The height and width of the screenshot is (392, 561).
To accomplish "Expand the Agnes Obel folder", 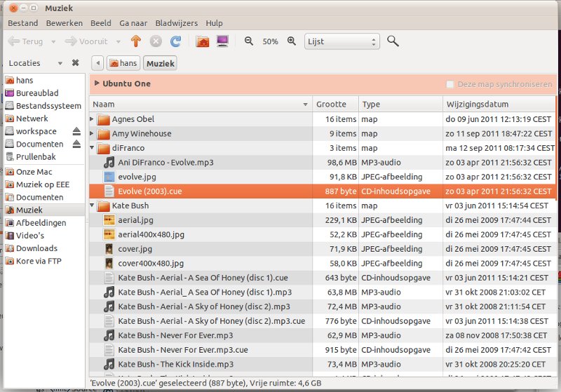I will point(93,119).
